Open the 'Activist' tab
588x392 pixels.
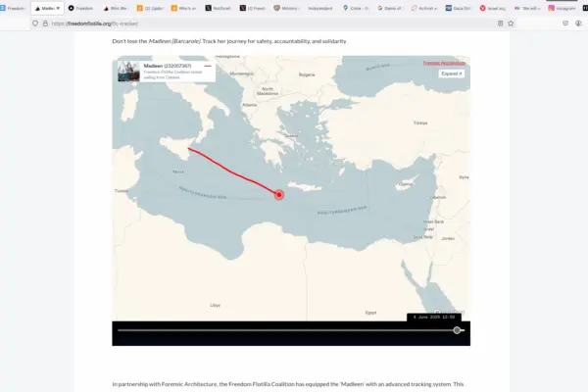424,8
